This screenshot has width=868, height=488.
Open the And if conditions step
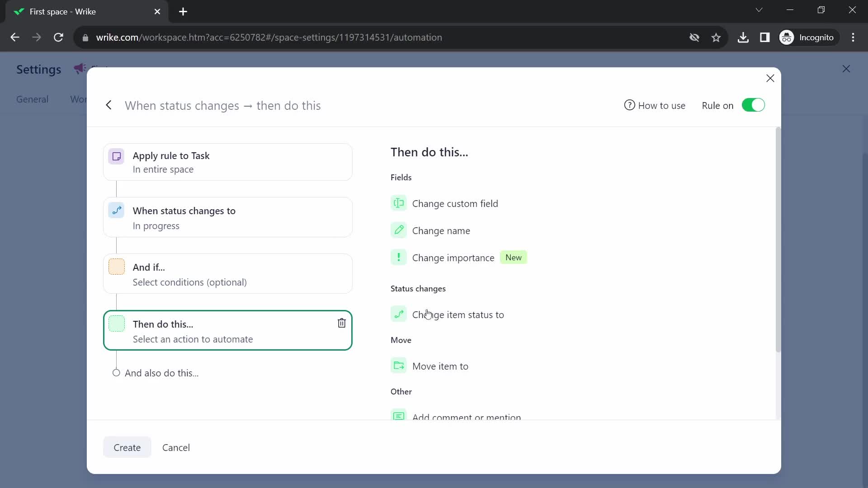228,274
